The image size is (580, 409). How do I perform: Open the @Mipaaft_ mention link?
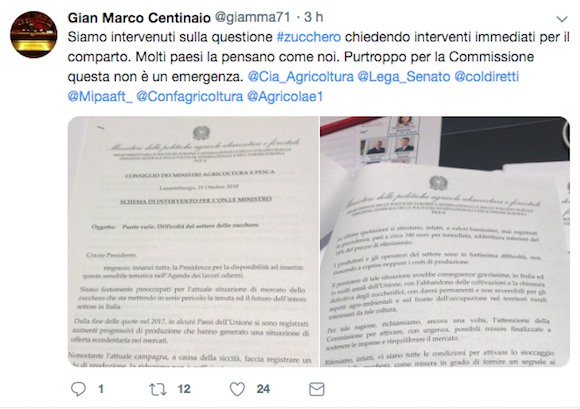100,97
